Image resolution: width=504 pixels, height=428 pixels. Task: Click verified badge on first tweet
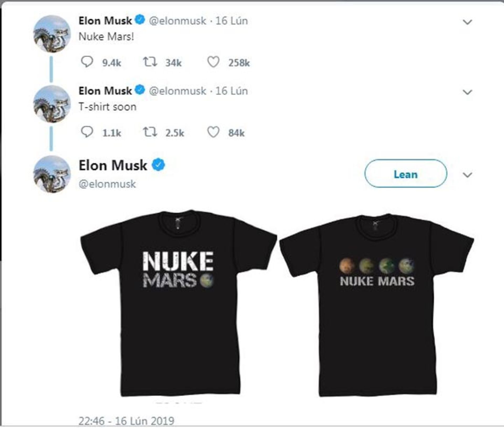(x=140, y=20)
